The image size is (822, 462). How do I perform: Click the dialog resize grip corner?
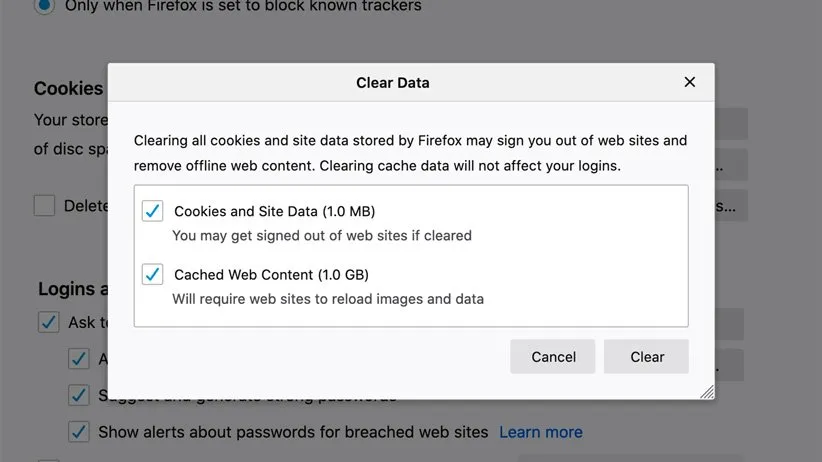tap(707, 392)
